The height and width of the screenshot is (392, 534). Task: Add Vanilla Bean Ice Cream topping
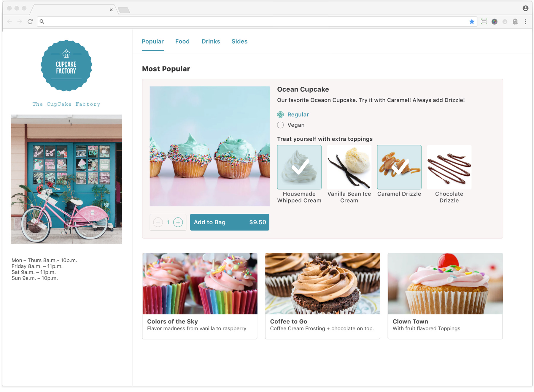(349, 167)
